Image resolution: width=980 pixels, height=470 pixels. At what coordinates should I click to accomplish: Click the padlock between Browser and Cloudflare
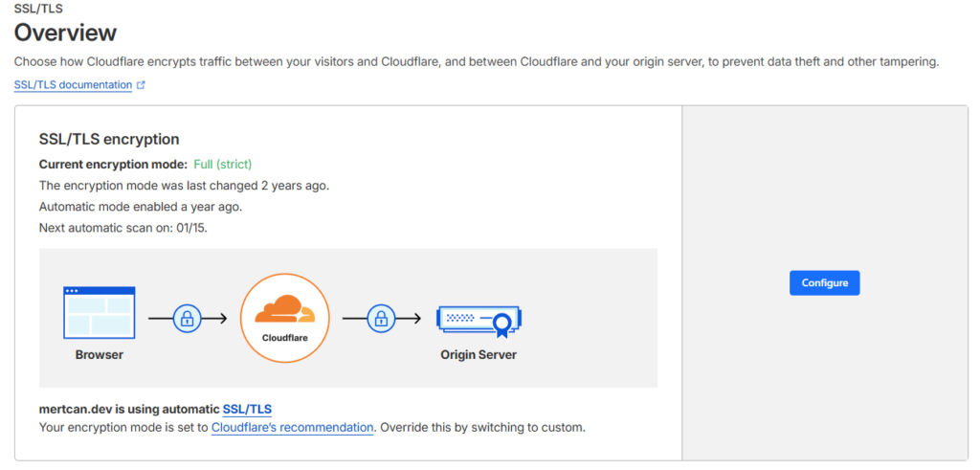pos(187,318)
